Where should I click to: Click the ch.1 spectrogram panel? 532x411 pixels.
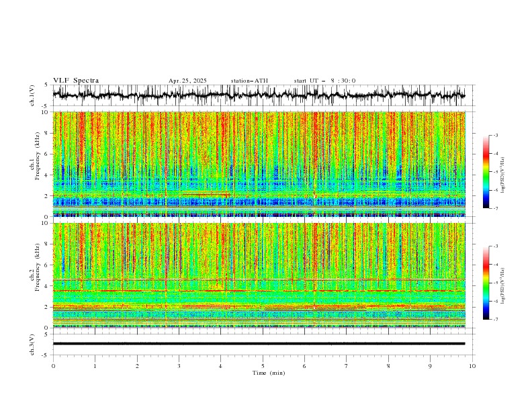(259, 164)
